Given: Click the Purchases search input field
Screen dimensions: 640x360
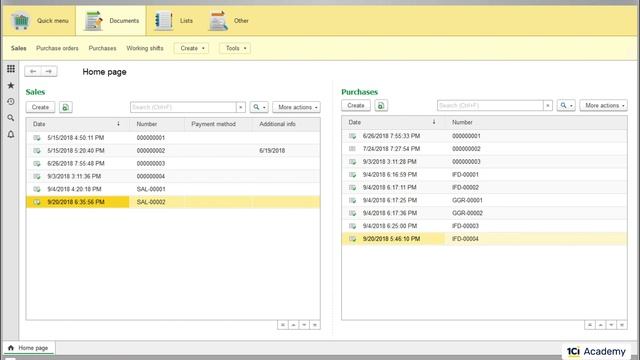Looking at the screenshot, I should (x=490, y=105).
